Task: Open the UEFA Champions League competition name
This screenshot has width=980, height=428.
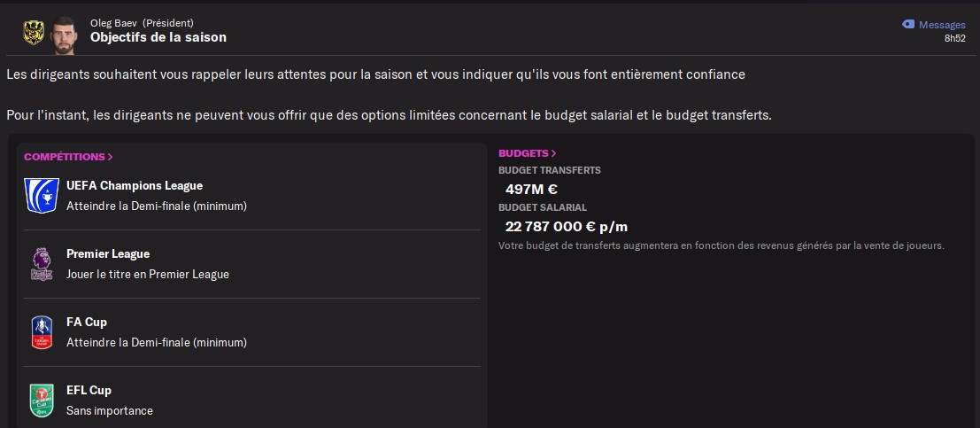Action: (135, 186)
